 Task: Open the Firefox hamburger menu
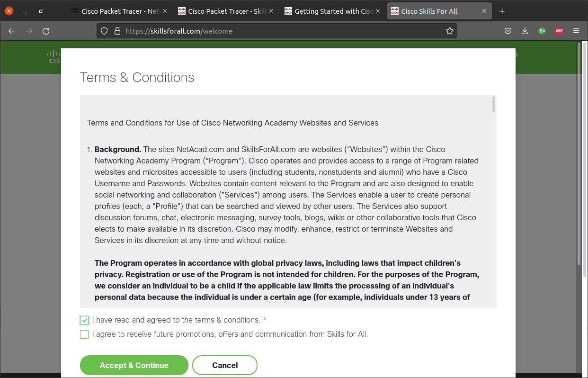pos(576,31)
